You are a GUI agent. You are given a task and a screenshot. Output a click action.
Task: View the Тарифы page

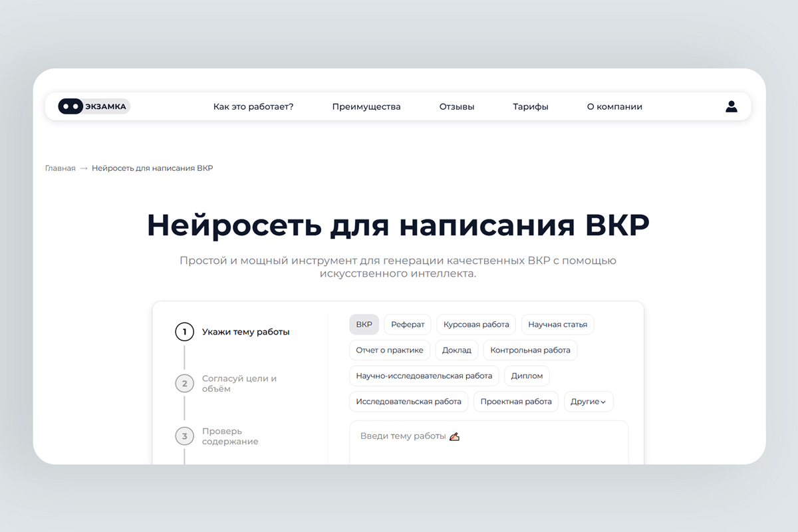pyautogui.click(x=531, y=106)
